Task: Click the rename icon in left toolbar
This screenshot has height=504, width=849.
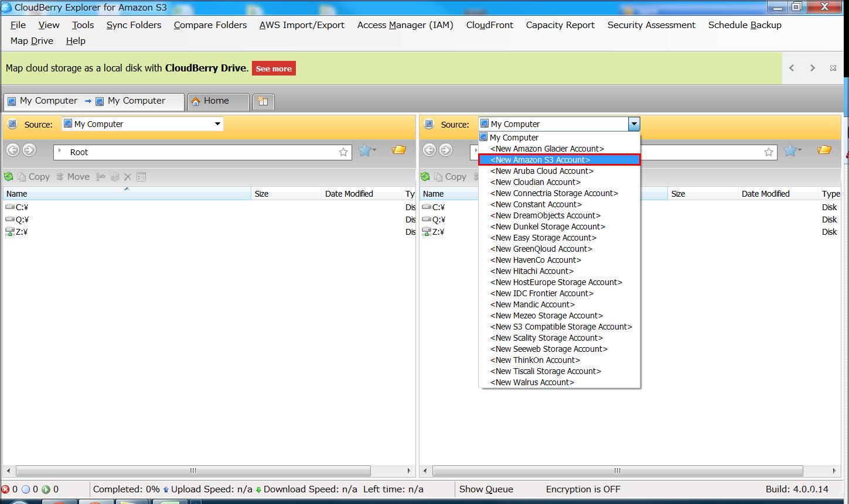Action: [101, 177]
